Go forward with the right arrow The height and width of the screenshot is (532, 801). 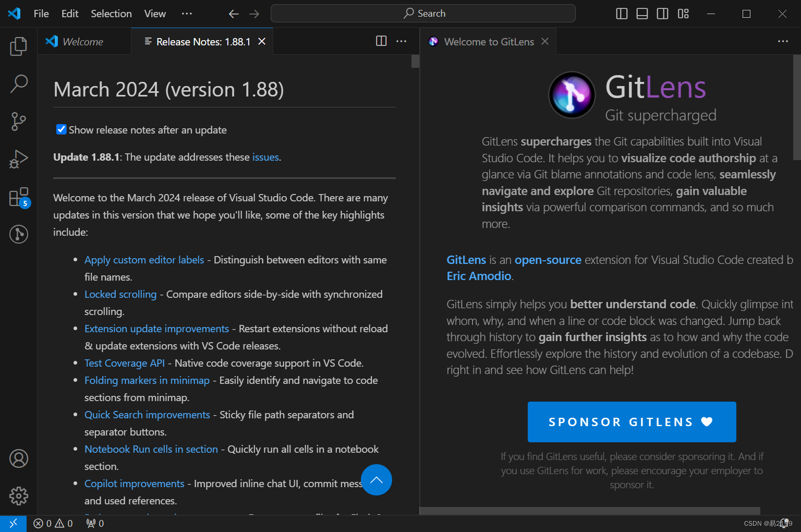[x=254, y=14]
